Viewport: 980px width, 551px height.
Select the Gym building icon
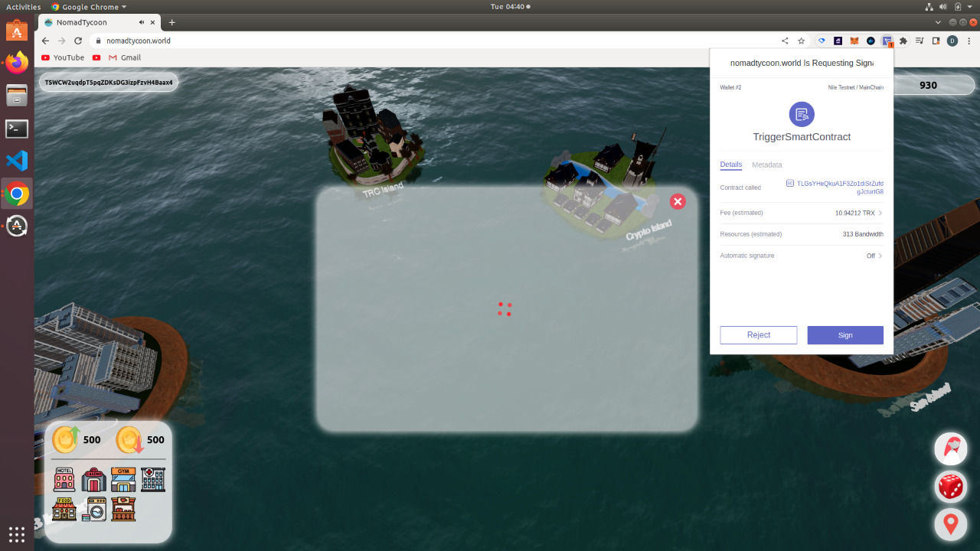pos(123,480)
